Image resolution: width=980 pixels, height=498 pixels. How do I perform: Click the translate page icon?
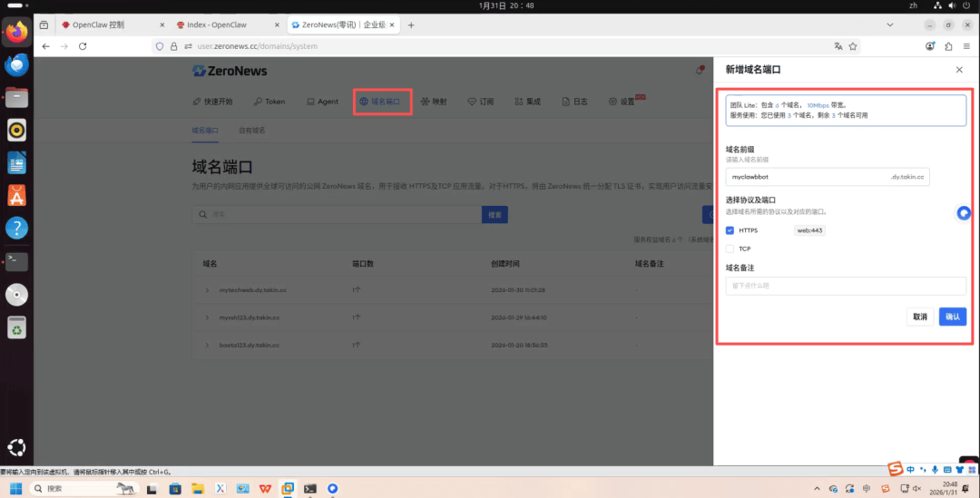(x=838, y=46)
